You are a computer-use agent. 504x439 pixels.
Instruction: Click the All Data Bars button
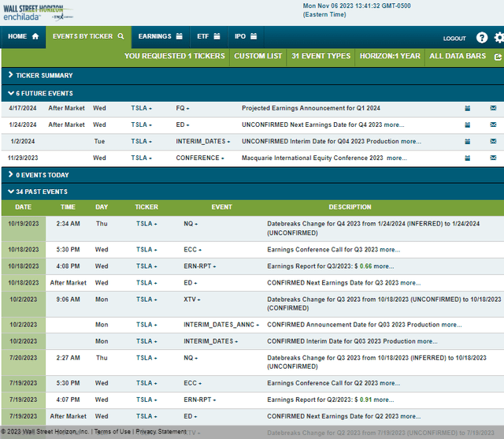tap(458, 56)
